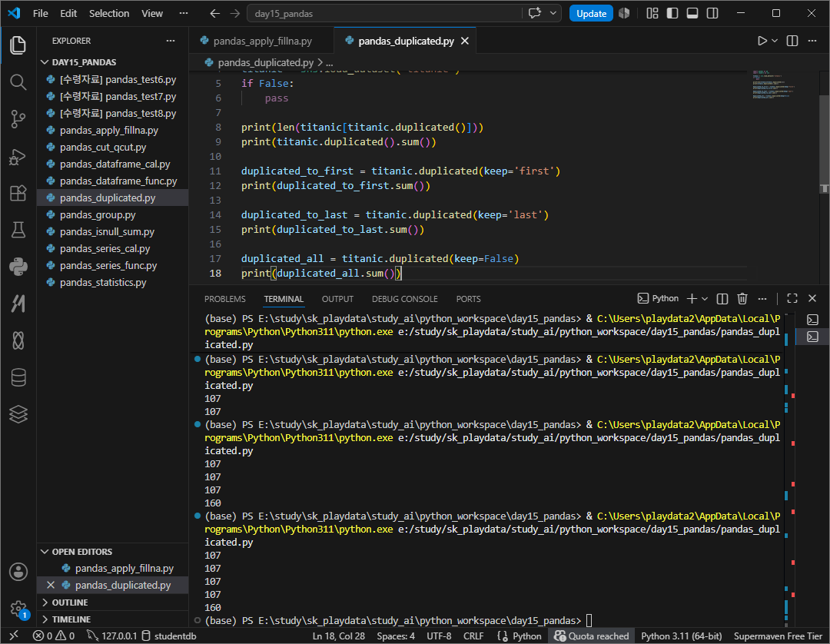830x644 pixels.
Task: Click the day15_pandas command center search box
Action: pyautogui.click(x=384, y=13)
